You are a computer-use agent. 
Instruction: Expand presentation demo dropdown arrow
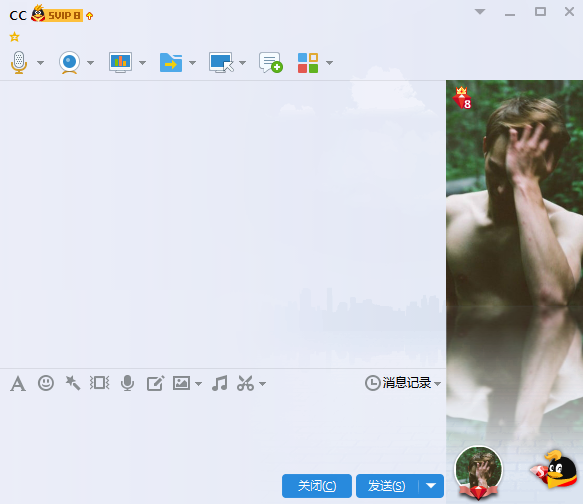(142, 63)
